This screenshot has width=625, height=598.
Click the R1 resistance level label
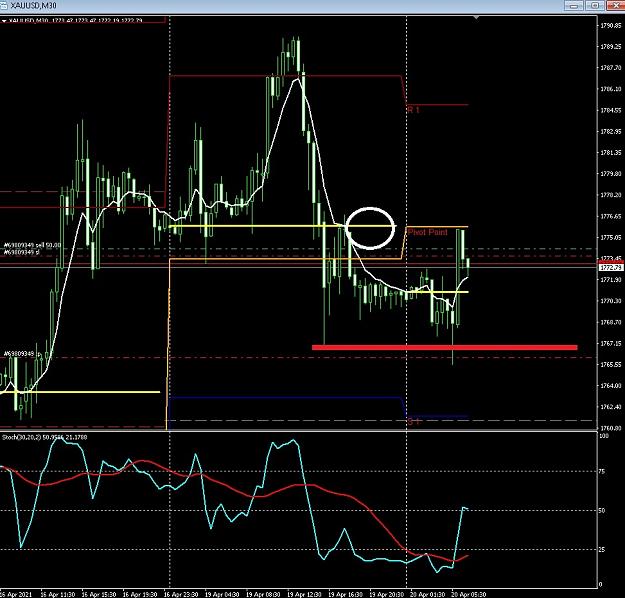(413, 110)
